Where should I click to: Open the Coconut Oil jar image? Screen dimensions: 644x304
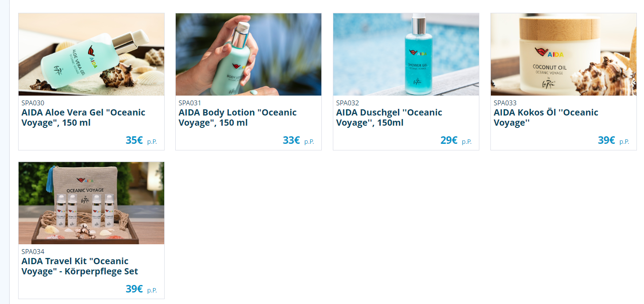tap(563, 54)
